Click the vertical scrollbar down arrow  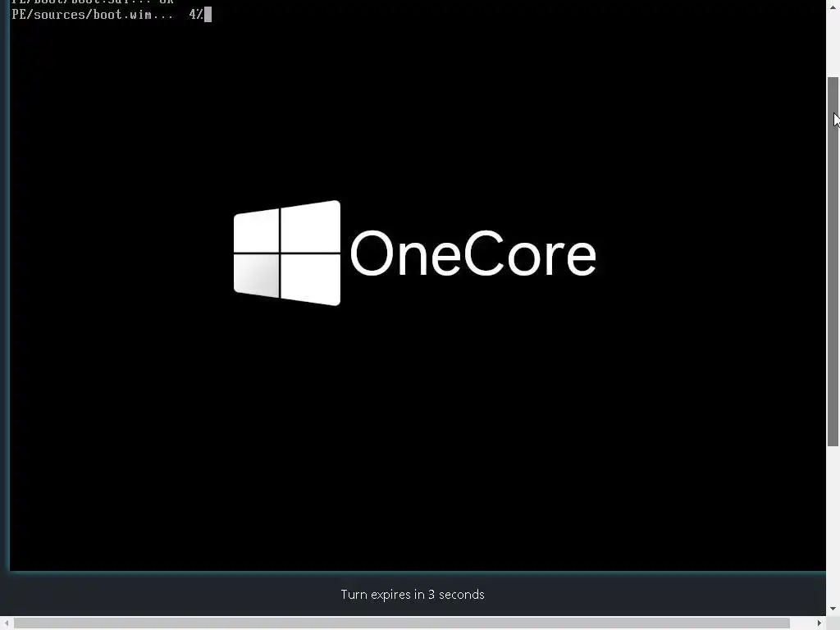pos(833,609)
